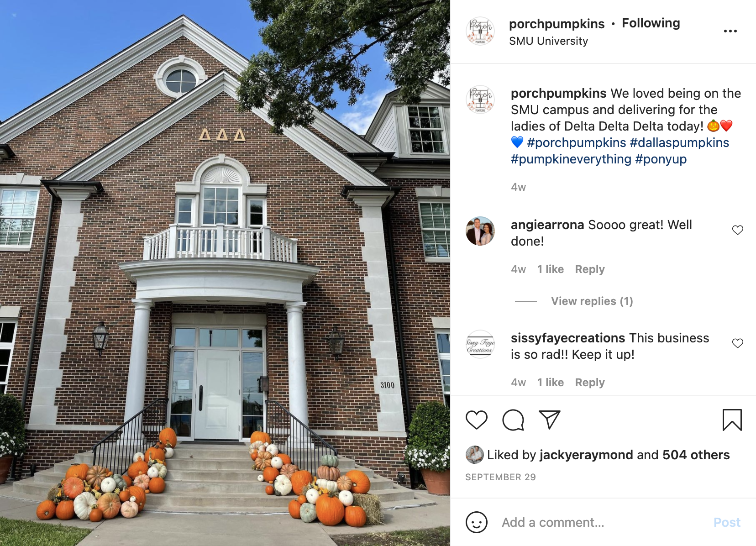The width and height of the screenshot is (756, 546).
Task: Open porchpumpkins profile picture in header
Action: click(480, 31)
